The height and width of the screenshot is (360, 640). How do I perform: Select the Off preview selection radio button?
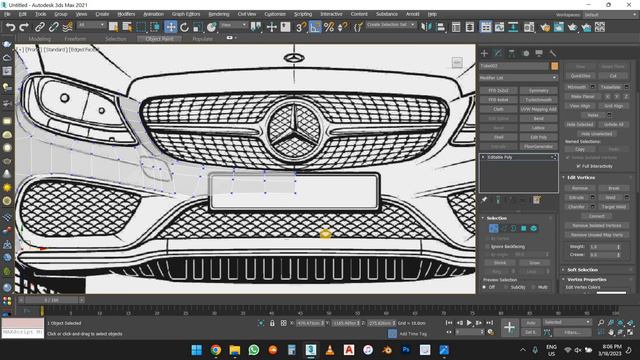[x=484, y=287]
